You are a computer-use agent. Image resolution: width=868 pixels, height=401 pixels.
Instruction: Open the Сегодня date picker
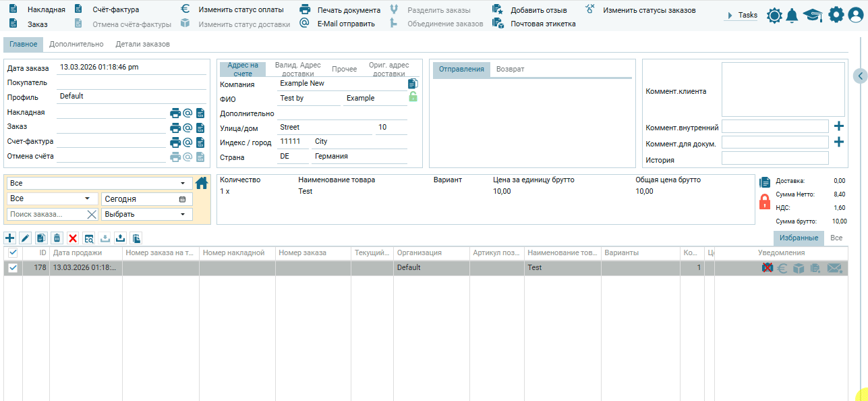click(x=146, y=199)
